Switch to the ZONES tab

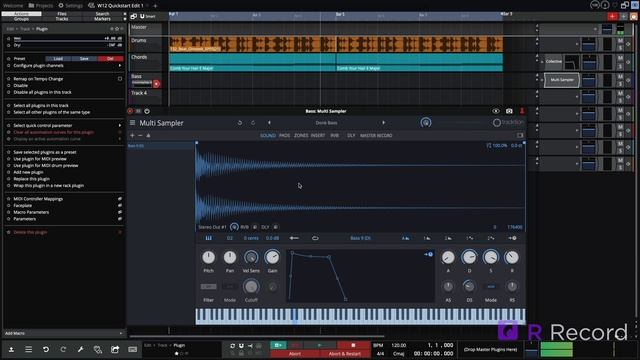[301, 136]
